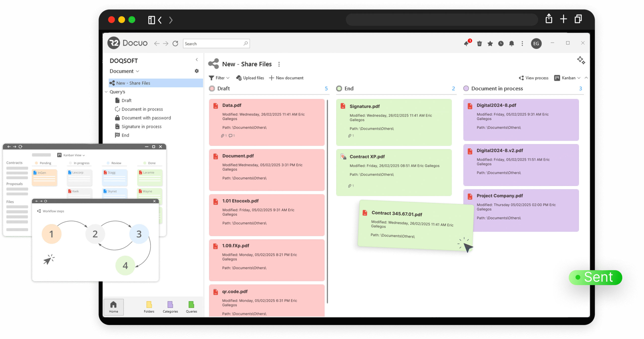Click the View process button
Screen dimensions: 644x339
coord(534,78)
